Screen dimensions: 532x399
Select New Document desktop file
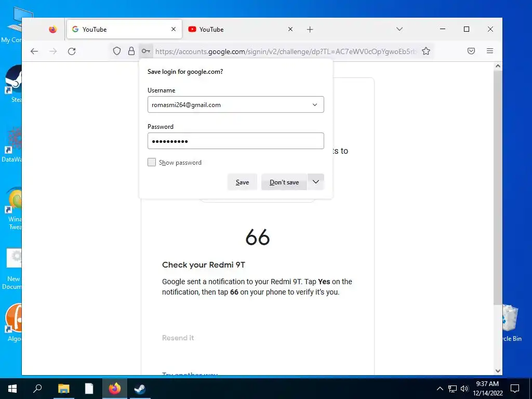13,269
